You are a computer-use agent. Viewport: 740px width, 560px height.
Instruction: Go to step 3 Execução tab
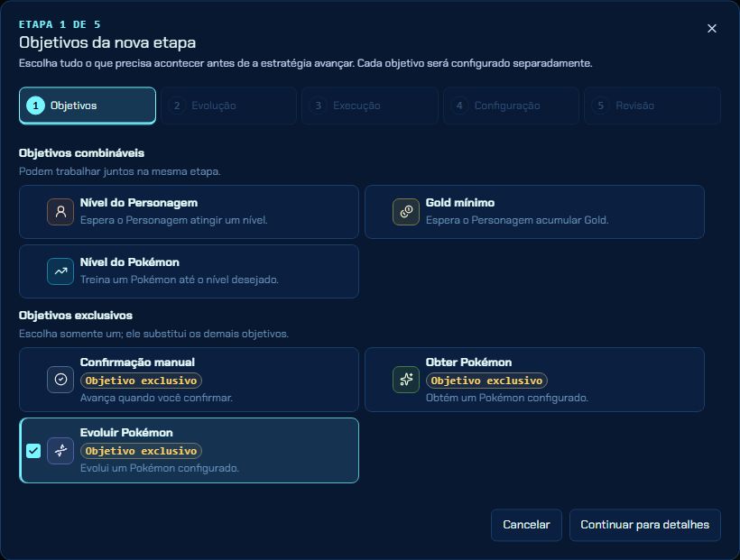(369, 106)
